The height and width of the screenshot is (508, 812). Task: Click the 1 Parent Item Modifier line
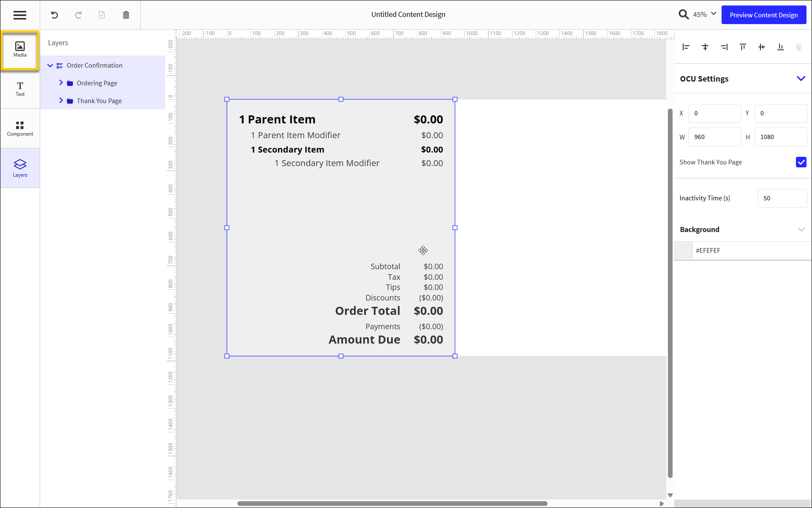coord(295,135)
